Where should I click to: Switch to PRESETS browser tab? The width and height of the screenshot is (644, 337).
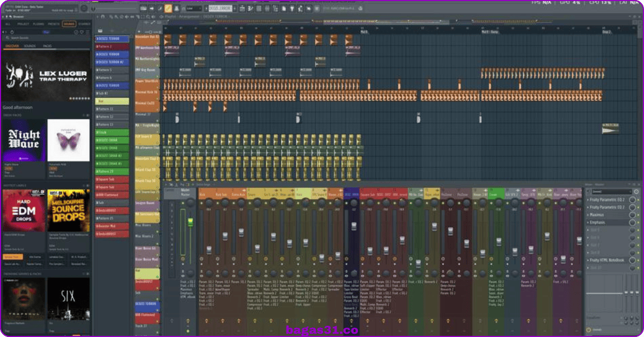point(54,24)
